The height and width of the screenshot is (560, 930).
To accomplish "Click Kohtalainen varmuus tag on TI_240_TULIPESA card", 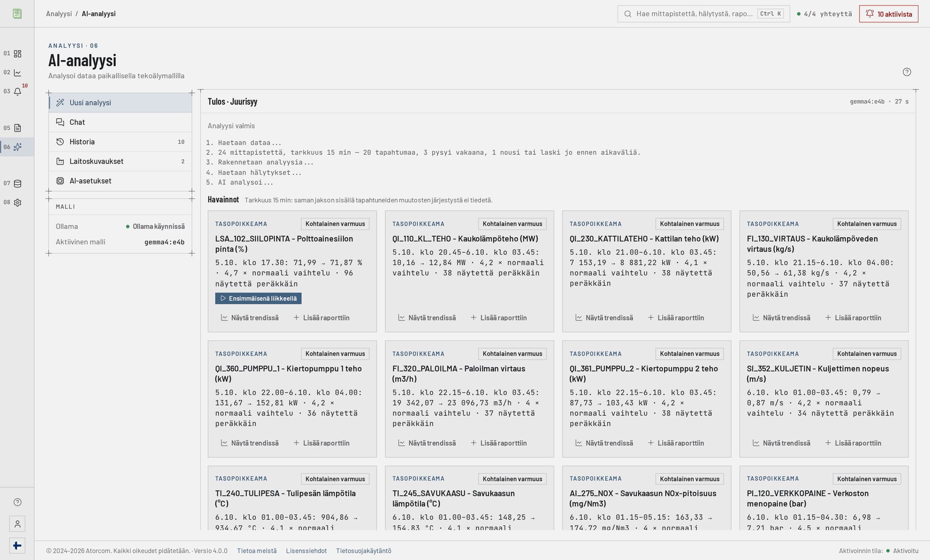I will click(335, 479).
